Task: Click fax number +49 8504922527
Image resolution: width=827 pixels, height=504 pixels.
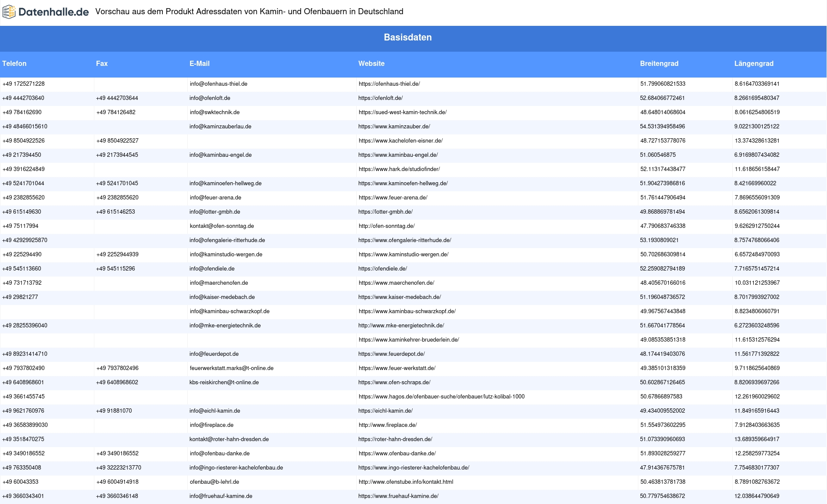Action: pos(118,141)
